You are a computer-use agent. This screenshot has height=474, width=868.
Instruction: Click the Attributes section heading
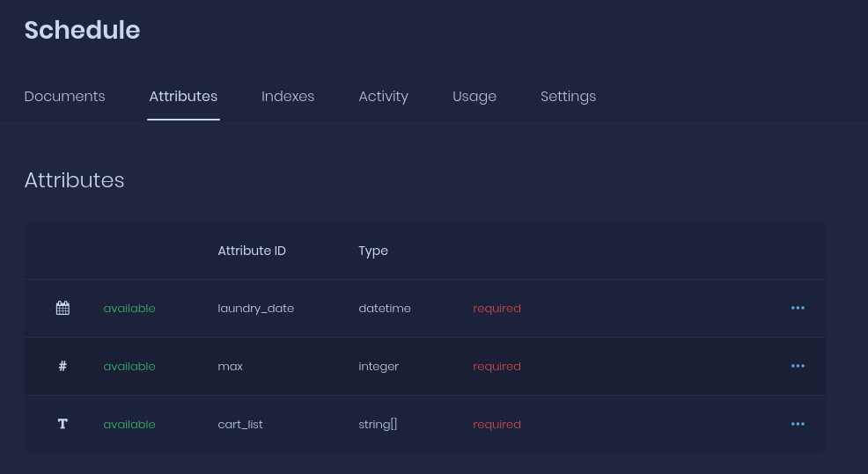(74, 180)
